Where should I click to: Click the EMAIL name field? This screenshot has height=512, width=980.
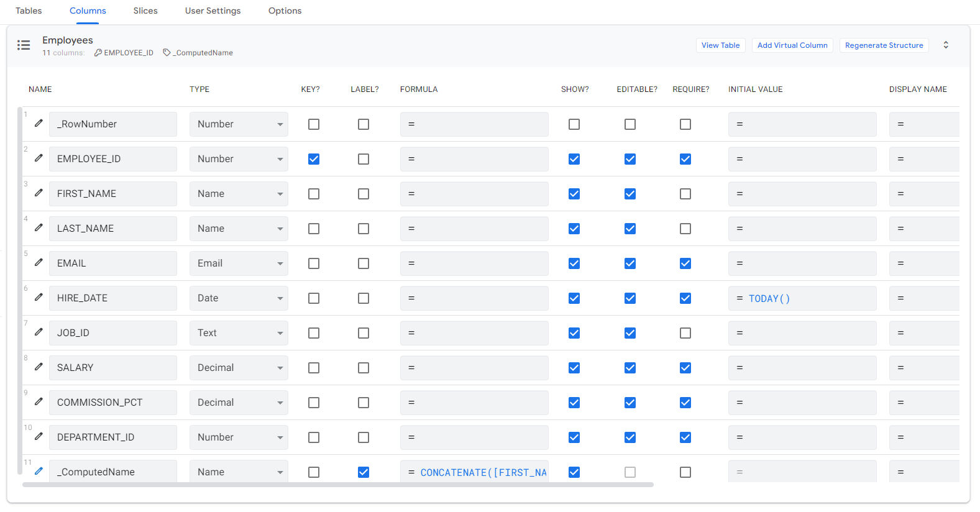[x=113, y=263]
